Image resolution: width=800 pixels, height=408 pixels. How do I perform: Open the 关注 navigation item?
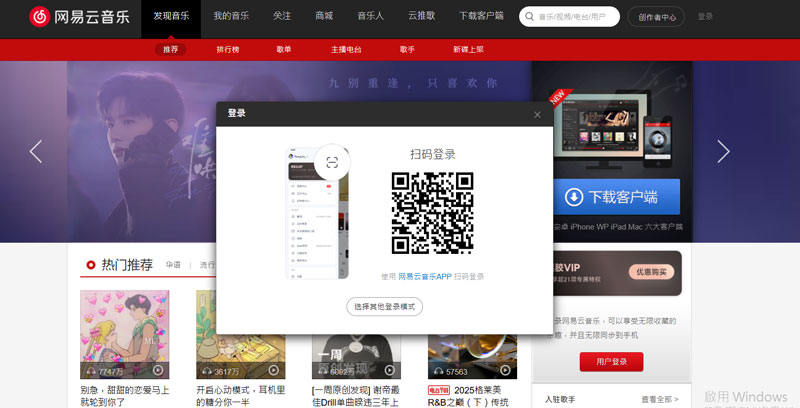pos(282,16)
